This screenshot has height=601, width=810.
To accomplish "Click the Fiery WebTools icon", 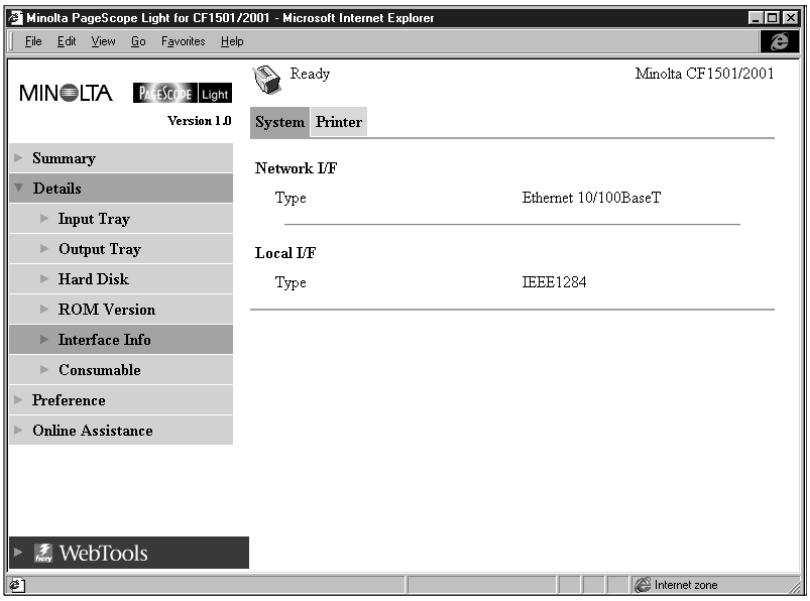I will coord(43,553).
